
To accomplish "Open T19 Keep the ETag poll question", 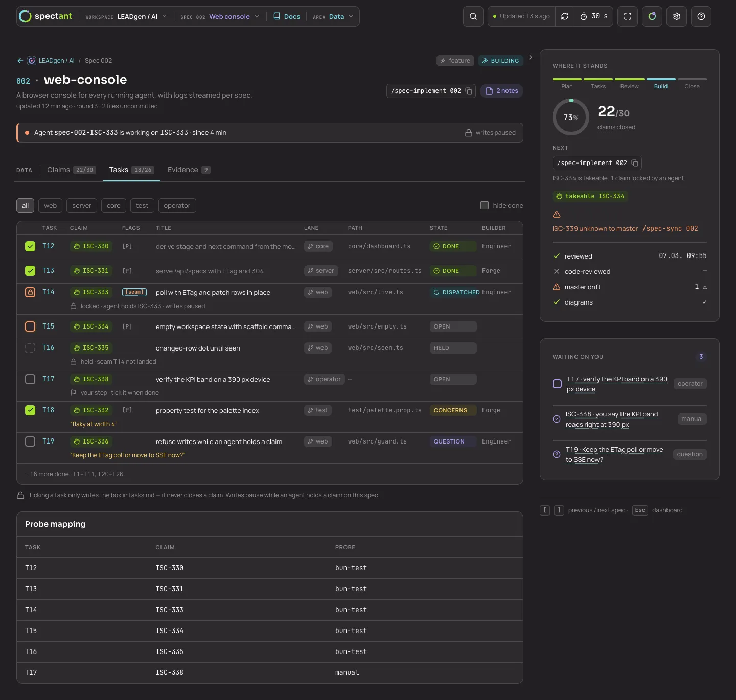I will 614,455.
